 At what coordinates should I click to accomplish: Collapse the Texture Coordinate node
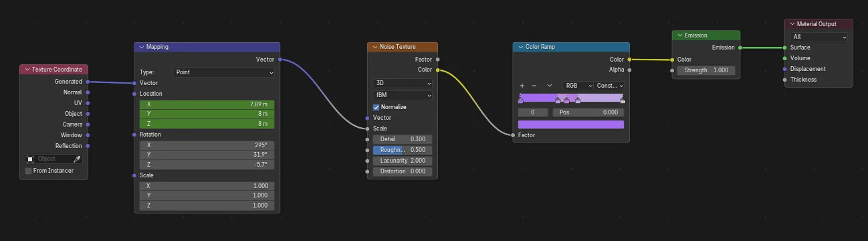(x=27, y=70)
